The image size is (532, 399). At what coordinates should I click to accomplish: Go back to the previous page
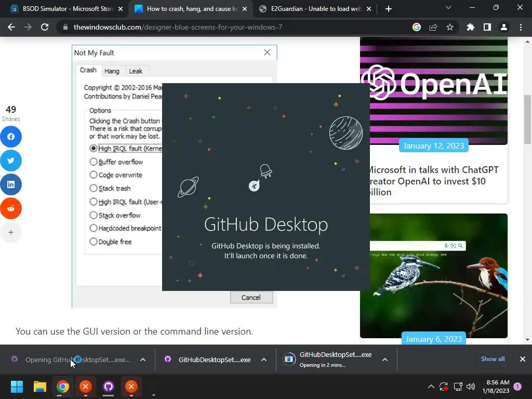coord(11,27)
